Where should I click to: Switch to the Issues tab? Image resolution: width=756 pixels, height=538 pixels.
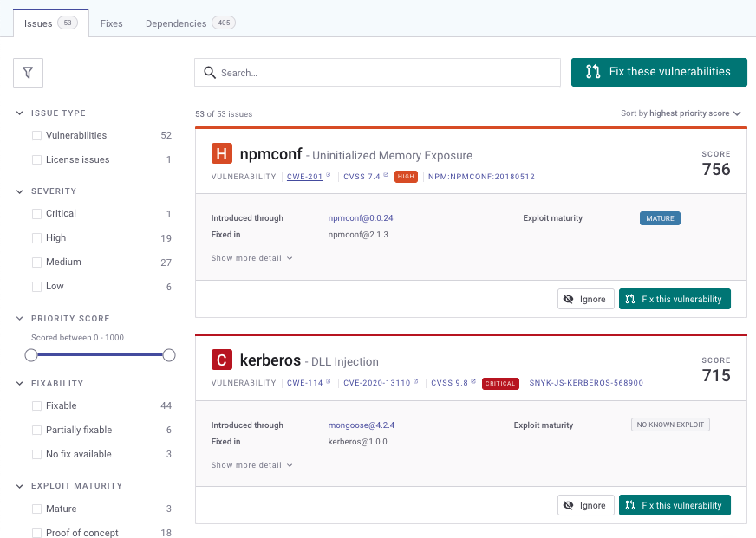point(50,23)
